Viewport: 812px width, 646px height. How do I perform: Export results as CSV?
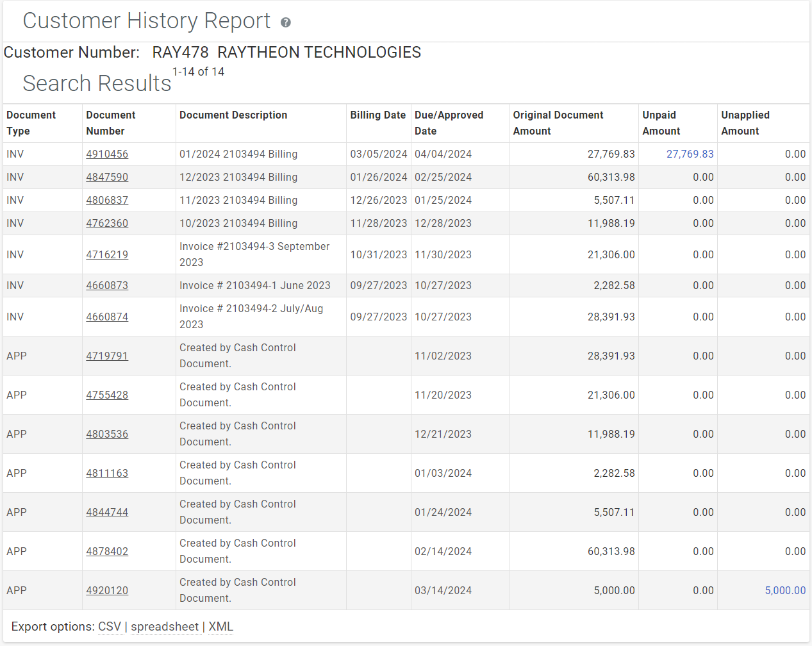(110, 627)
